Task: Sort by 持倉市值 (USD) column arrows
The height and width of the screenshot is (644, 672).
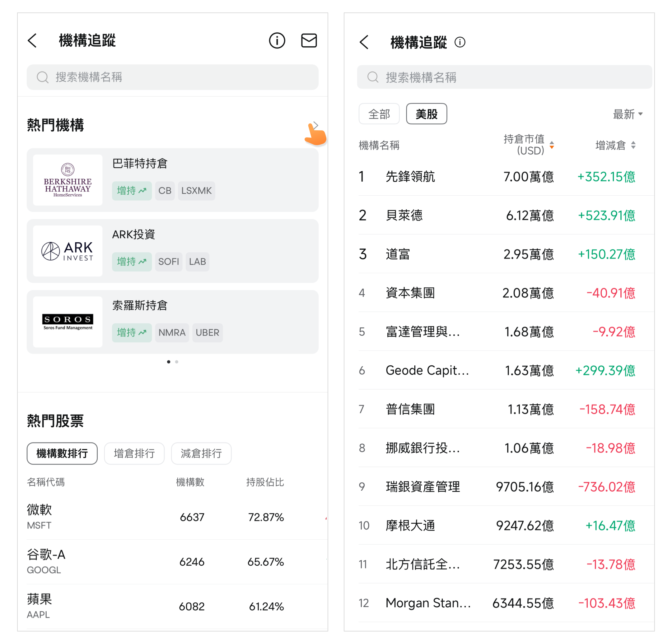Action: (552, 145)
